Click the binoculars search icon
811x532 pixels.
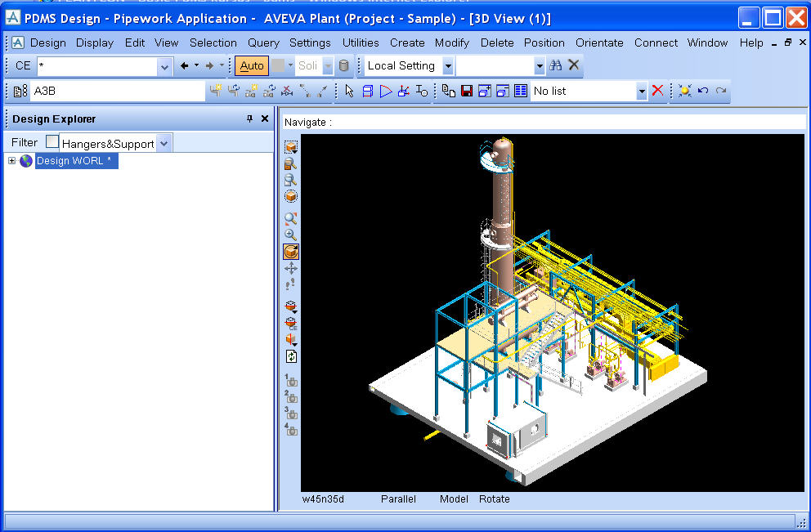[x=556, y=65]
